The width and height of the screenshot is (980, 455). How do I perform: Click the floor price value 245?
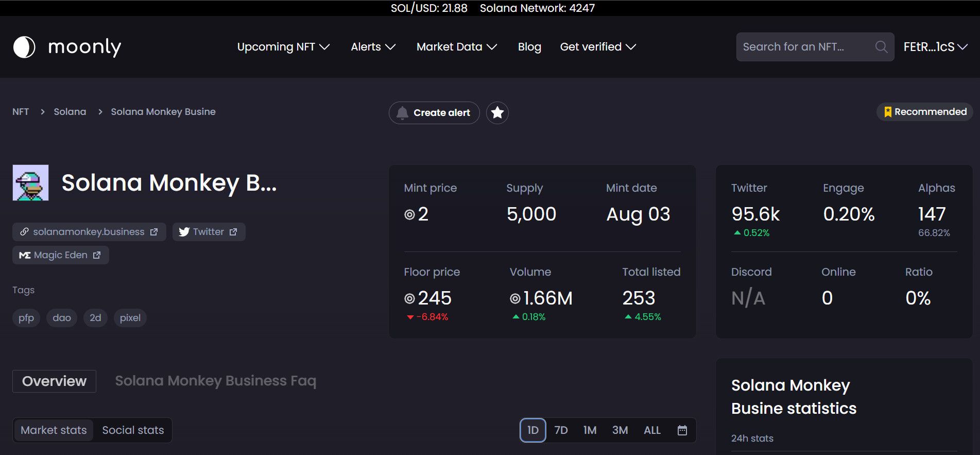click(x=434, y=298)
